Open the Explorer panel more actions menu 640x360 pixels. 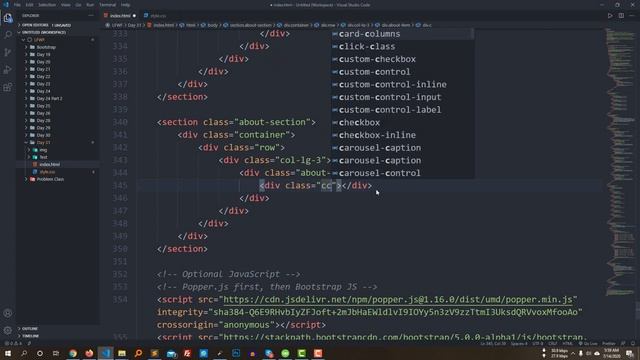[x=91, y=16]
